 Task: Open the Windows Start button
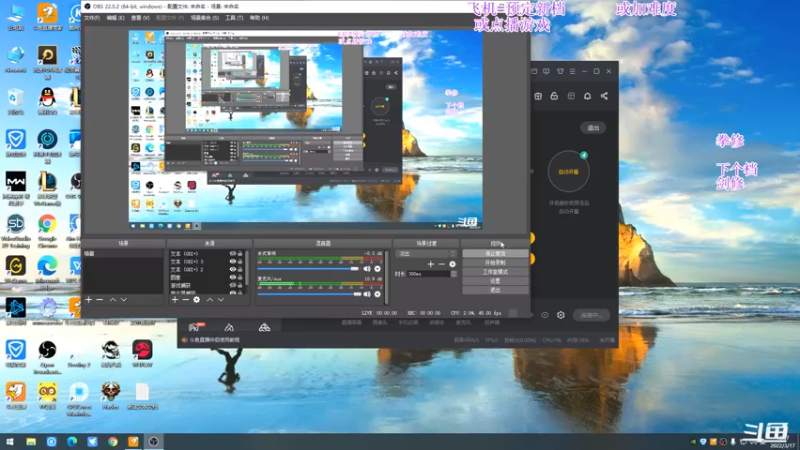tap(10, 442)
